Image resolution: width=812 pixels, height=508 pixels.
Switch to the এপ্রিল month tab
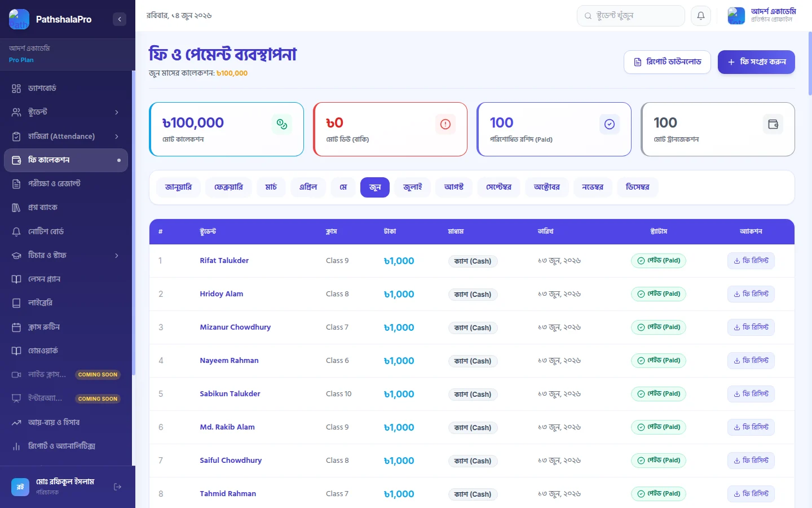pyautogui.click(x=308, y=187)
